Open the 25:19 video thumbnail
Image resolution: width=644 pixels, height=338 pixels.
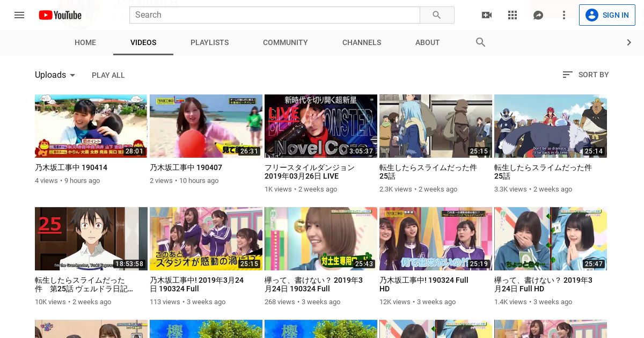(x=436, y=239)
